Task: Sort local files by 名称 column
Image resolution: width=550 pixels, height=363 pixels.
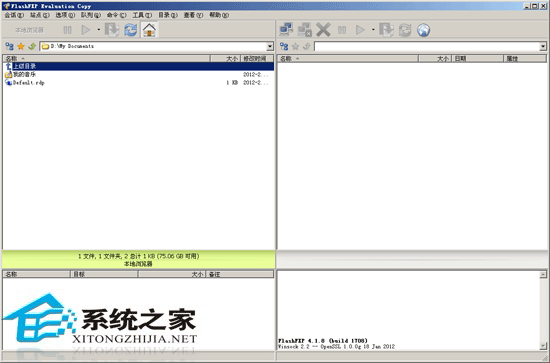Action: tap(107, 59)
